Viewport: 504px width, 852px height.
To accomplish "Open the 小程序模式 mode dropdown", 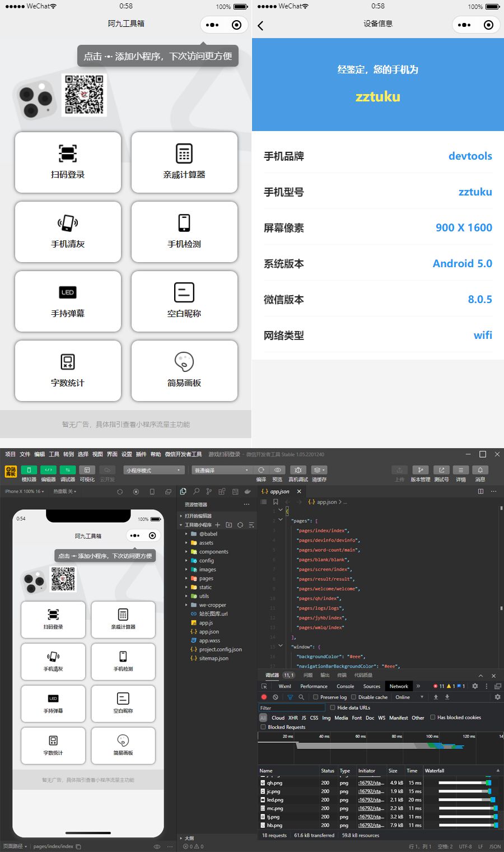I will 154,470.
